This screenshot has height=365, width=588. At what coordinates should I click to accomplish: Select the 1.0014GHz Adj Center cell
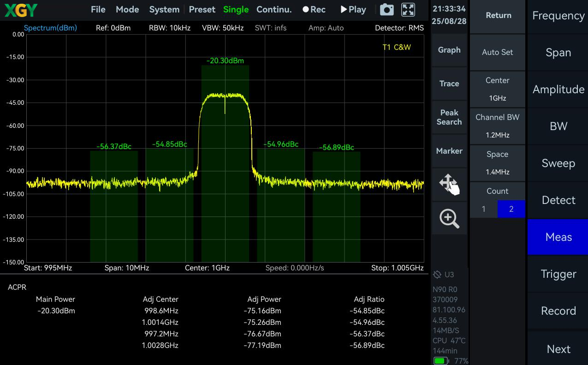pyautogui.click(x=160, y=322)
